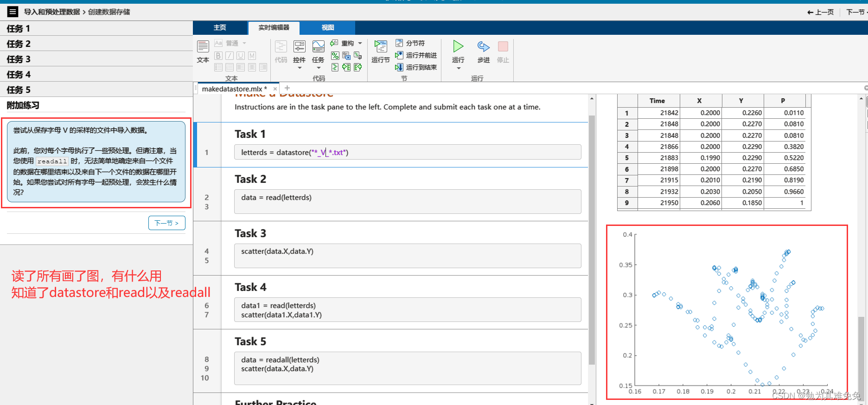Align text right
This screenshot has width=868, height=405.
tap(263, 67)
